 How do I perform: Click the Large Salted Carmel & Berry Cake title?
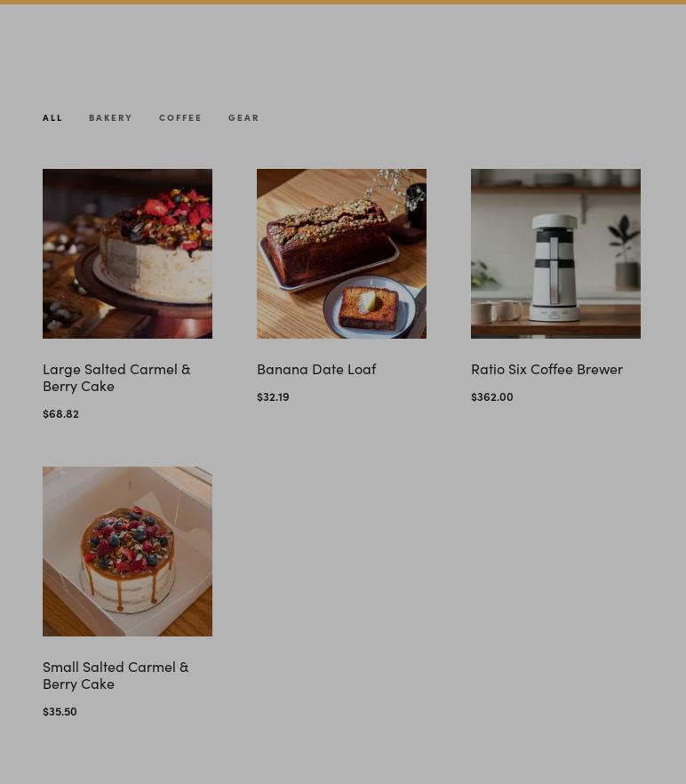pos(116,378)
